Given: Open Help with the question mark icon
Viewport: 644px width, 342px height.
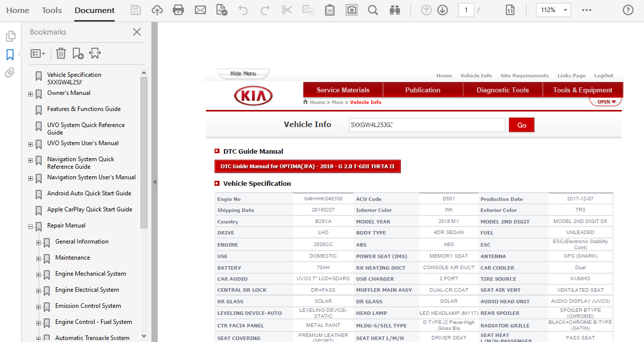Looking at the screenshot, I should tap(628, 10).
